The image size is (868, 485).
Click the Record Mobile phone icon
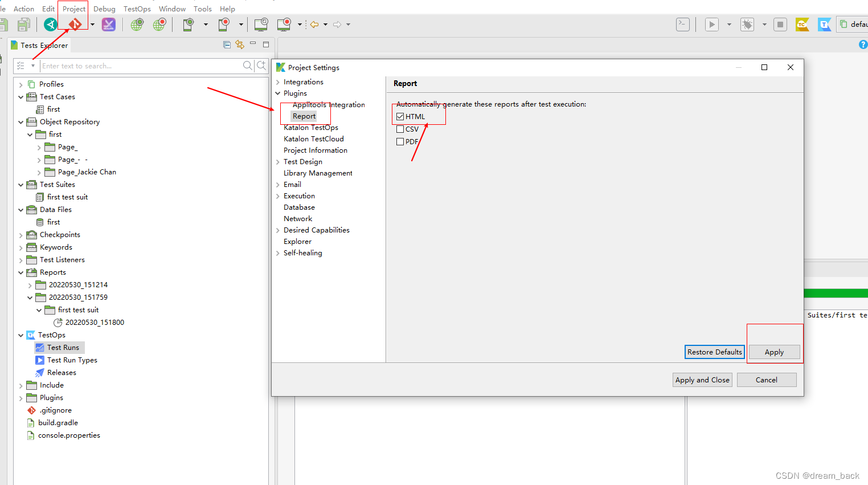(x=224, y=25)
